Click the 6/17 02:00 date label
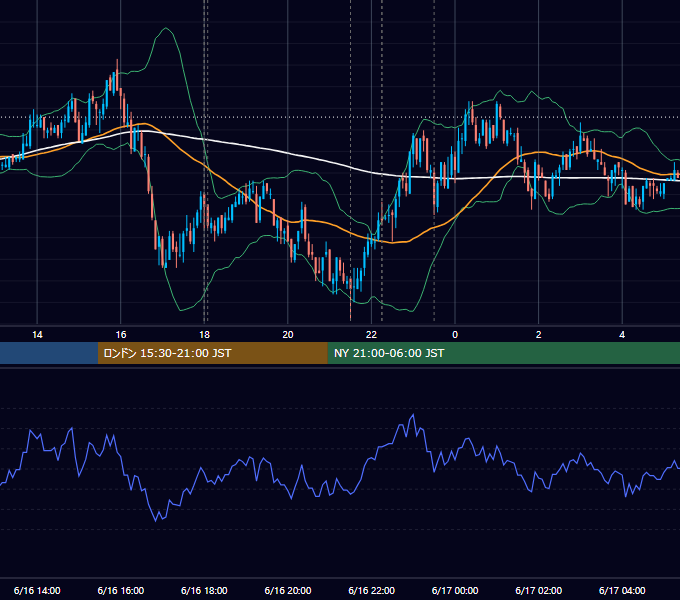 (539, 590)
